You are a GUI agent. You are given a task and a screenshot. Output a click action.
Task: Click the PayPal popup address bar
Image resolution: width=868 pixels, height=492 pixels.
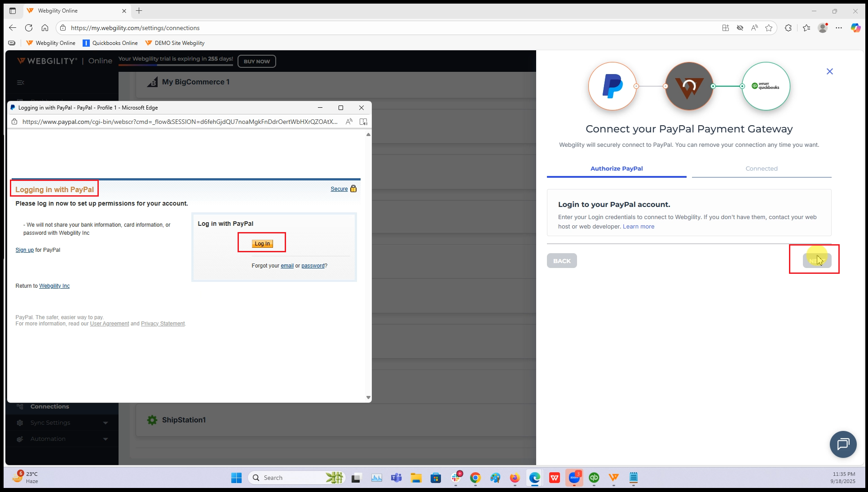coord(180,122)
